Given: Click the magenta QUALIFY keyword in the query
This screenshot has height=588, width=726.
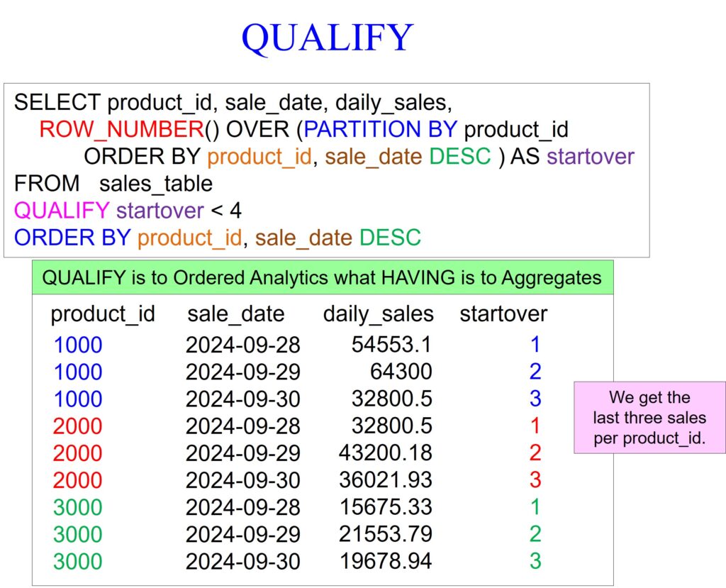Looking at the screenshot, I should (62, 210).
